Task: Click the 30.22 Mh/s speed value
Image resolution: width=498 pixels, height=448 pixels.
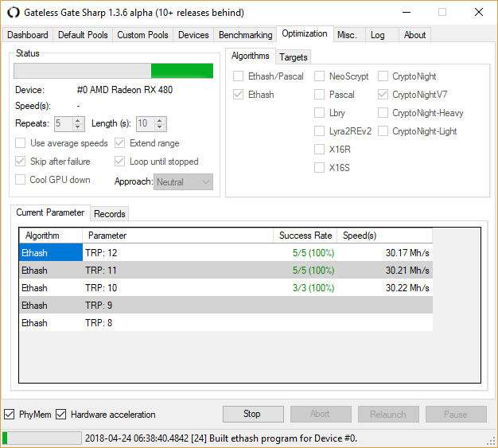Action: 407,288
